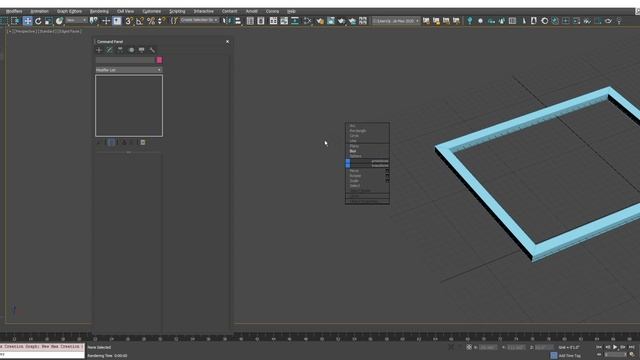The height and width of the screenshot is (360, 640).
Task: Open the Hierarchy tab in Command Panel
Action: click(x=120, y=50)
